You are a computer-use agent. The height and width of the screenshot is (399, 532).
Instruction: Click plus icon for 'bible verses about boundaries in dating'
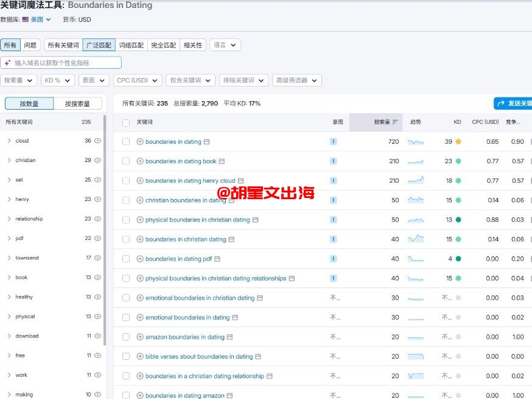click(140, 356)
